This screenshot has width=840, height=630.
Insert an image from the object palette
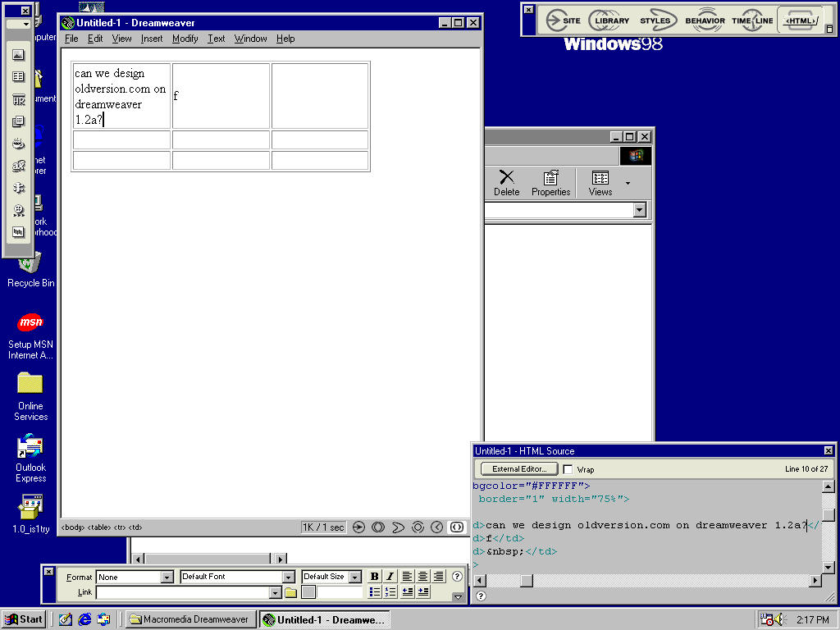[x=18, y=55]
